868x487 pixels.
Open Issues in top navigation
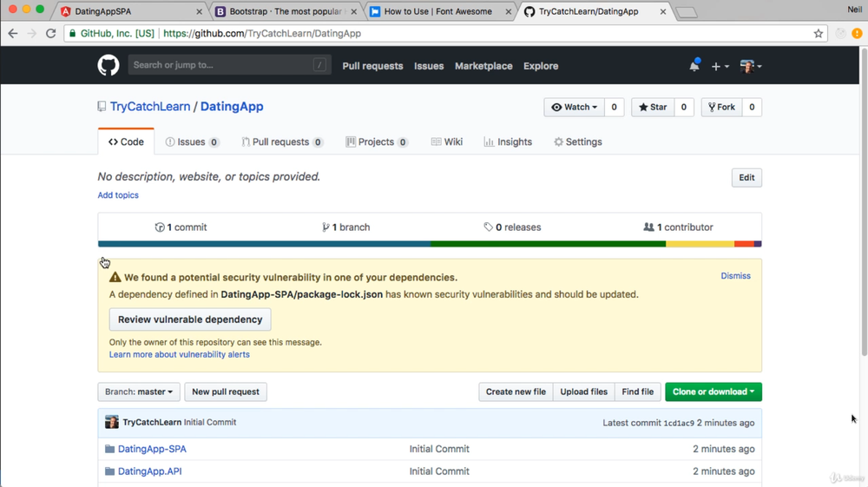click(429, 66)
